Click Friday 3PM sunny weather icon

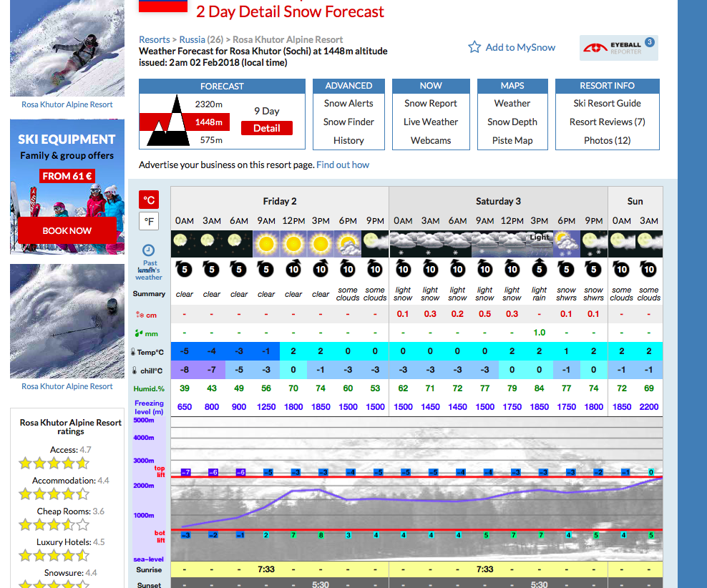pyautogui.click(x=321, y=244)
